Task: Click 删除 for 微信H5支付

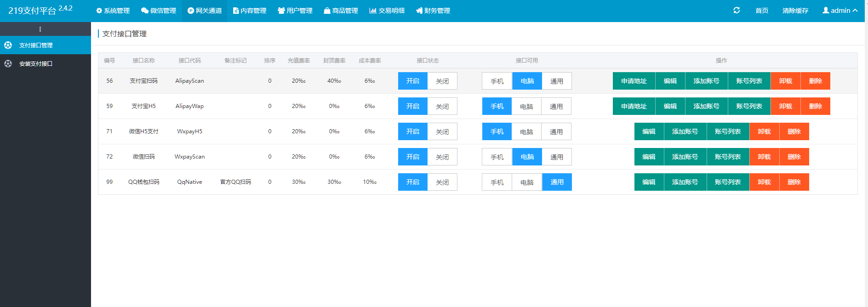Action: [794, 131]
